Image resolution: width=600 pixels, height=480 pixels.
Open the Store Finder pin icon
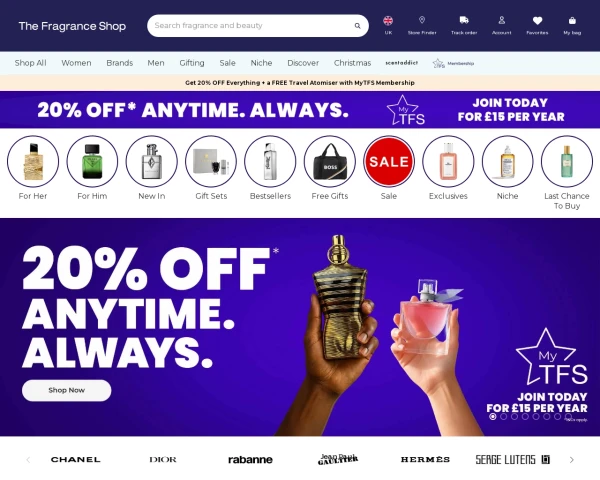(422, 20)
